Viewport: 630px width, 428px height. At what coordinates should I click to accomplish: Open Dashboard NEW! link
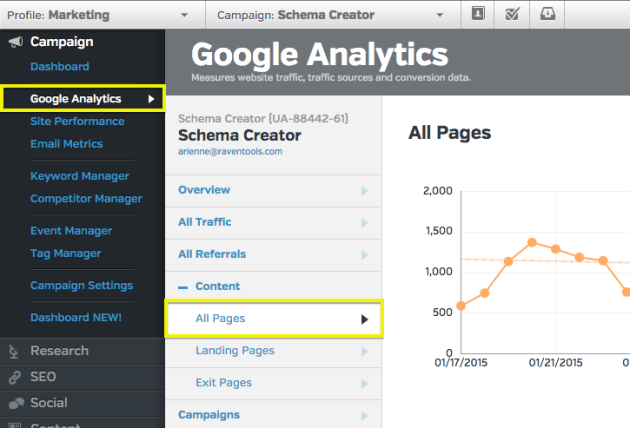(76, 317)
